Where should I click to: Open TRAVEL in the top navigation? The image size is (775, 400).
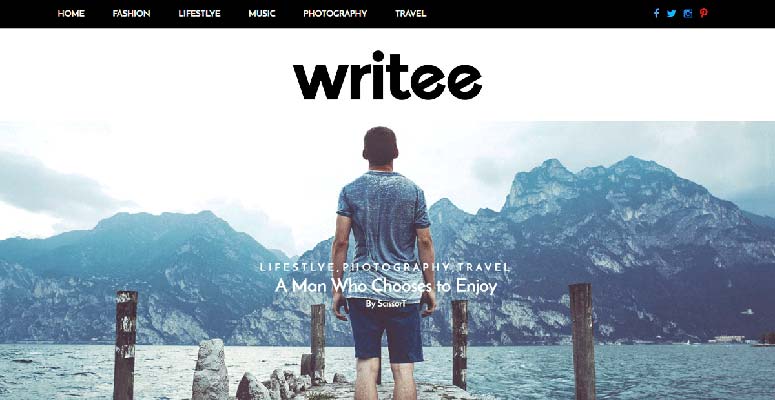click(411, 14)
